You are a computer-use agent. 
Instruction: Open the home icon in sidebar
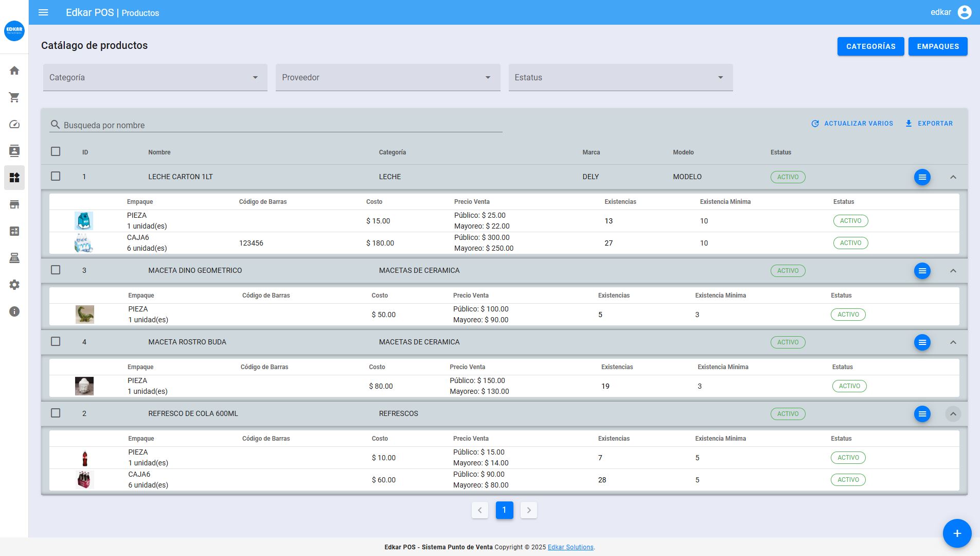pos(14,71)
